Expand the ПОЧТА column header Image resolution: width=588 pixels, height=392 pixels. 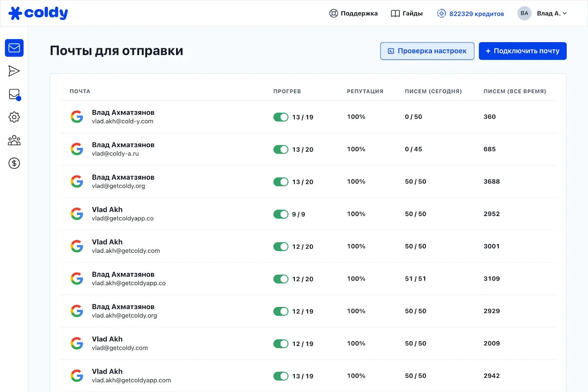pyautogui.click(x=79, y=91)
